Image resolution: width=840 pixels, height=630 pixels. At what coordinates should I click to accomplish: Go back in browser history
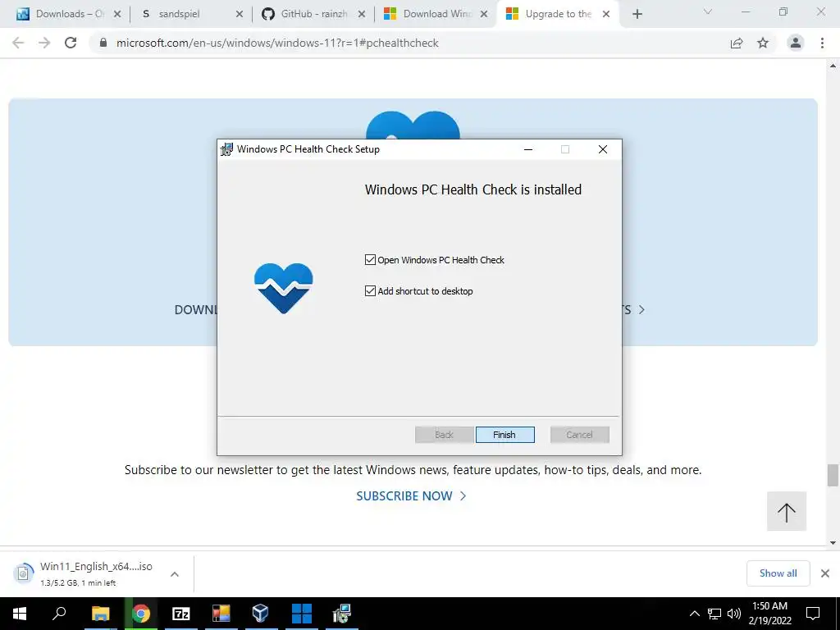point(18,43)
